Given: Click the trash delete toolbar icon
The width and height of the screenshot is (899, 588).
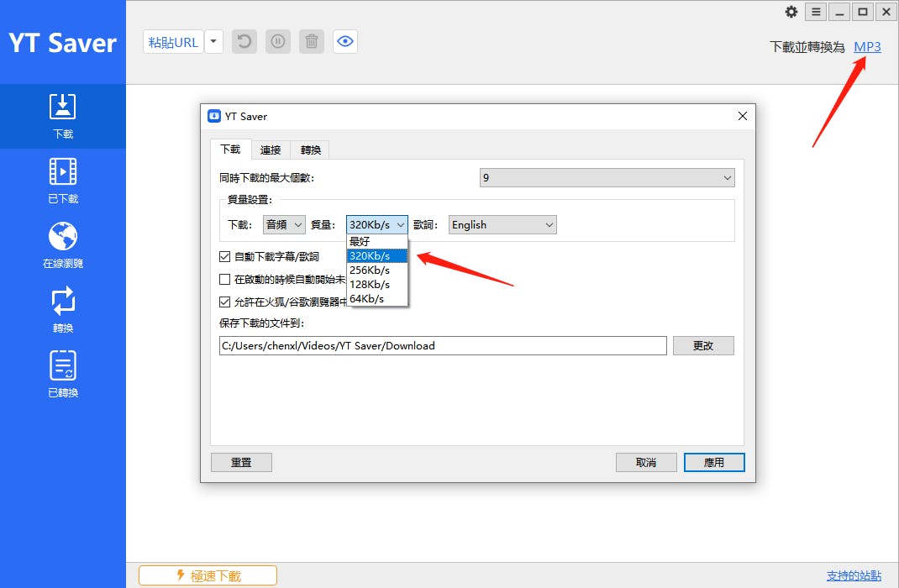Looking at the screenshot, I should point(312,42).
